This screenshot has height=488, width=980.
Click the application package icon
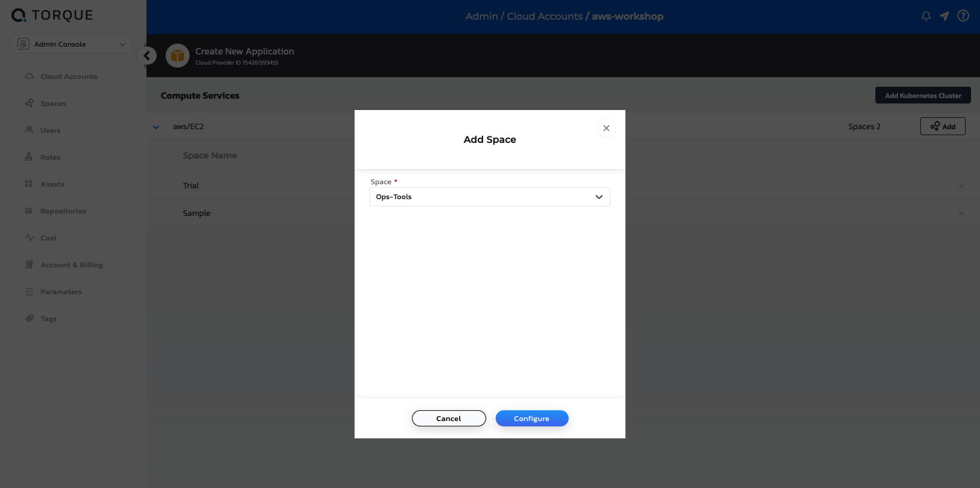pyautogui.click(x=178, y=56)
